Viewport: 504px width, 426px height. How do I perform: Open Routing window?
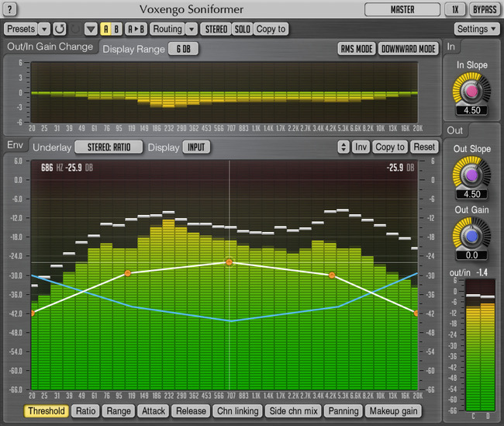pyautogui.click(x=167, y=29)
